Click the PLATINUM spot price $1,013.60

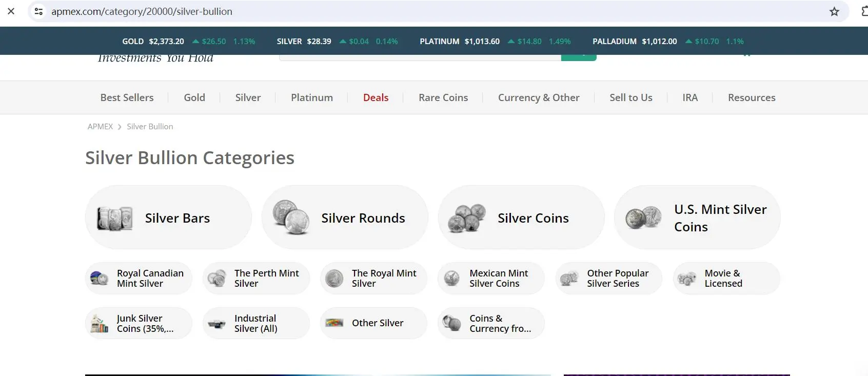(482, 42)
